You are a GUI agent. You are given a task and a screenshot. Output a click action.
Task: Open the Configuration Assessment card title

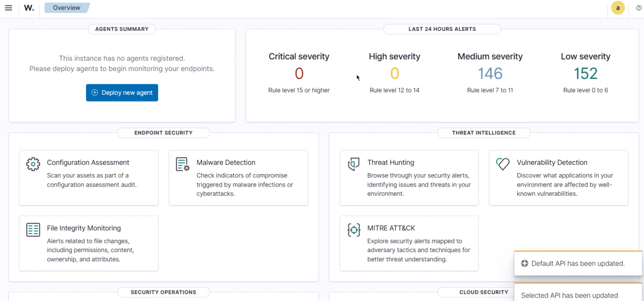point(88,162)
